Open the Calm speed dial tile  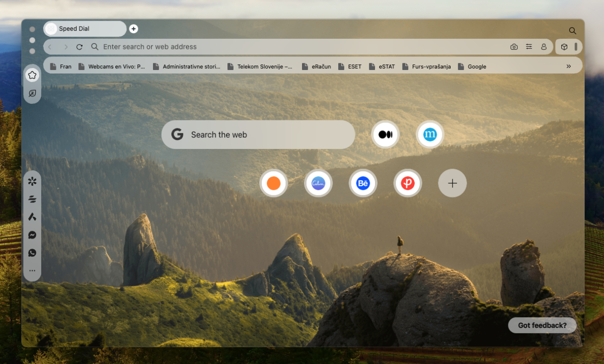(x=318, y=183)
